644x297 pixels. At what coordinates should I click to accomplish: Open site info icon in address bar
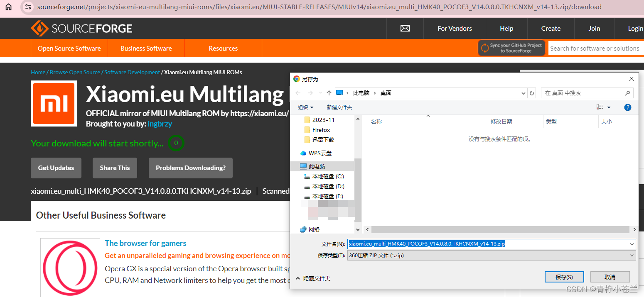pyautogui.click(x=27, y=7)
